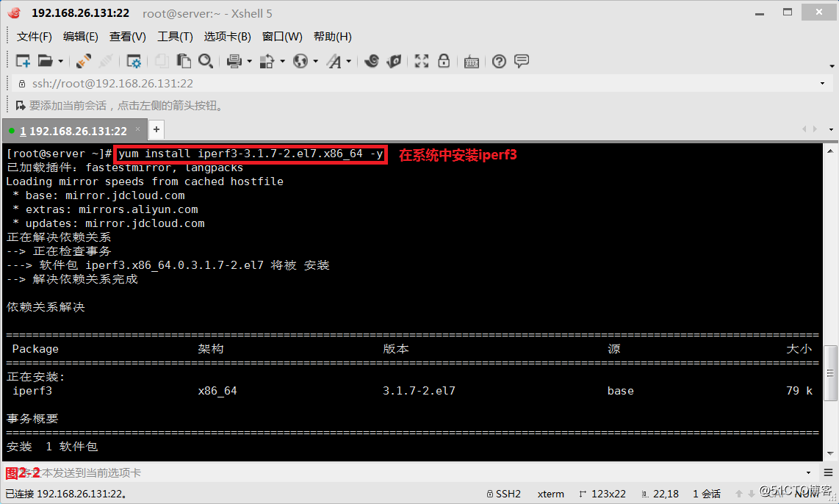Viewport: 839px width, 504px height.
Task: Click 22,18 cursor position in status bar
Action: pos(660,494)
